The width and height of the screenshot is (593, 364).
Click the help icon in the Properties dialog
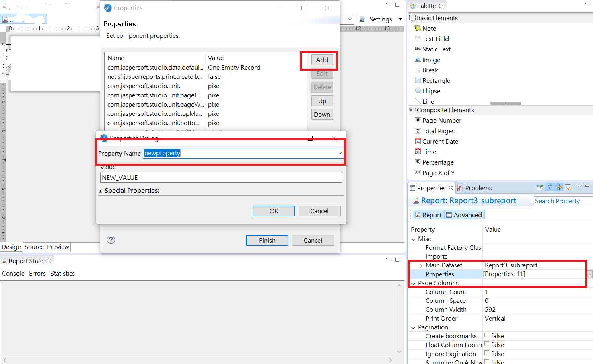point(111,240)
